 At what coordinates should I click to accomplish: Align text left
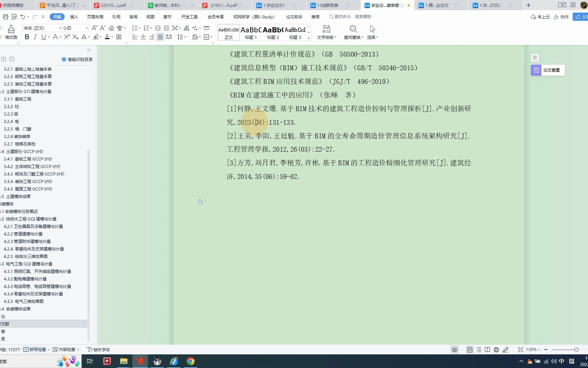point(135,37)
